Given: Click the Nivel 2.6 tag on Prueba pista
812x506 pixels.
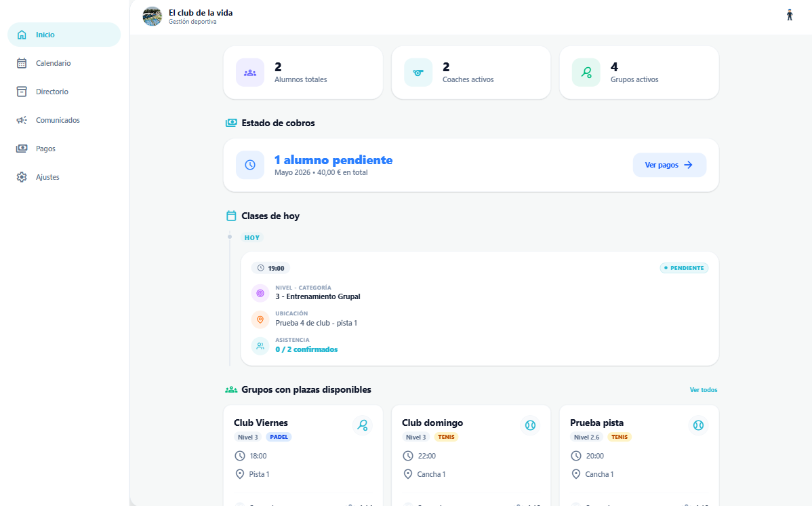Looking at the screenshot, I should pyautogui.click(x=587, y=437).
